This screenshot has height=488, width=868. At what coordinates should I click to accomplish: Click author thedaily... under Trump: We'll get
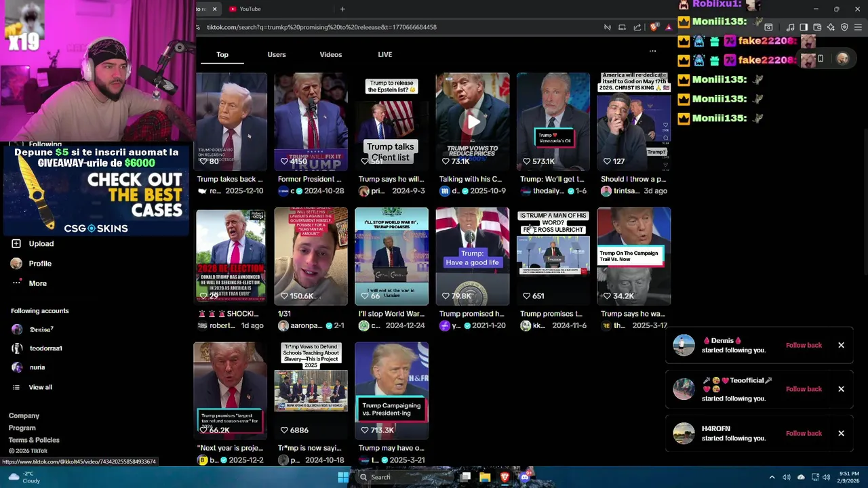click(549, 191)
